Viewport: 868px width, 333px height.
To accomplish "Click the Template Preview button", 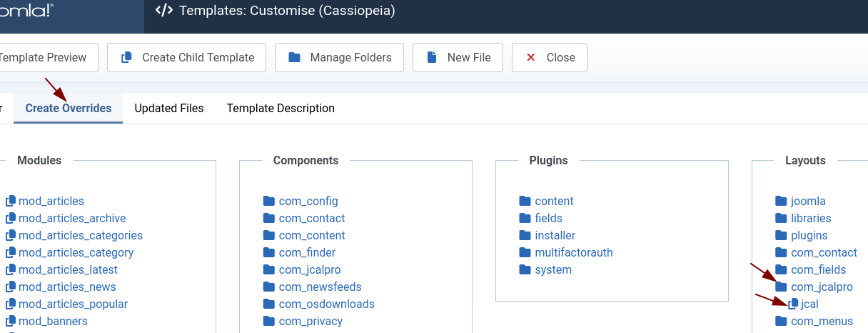I will [47, 58].
